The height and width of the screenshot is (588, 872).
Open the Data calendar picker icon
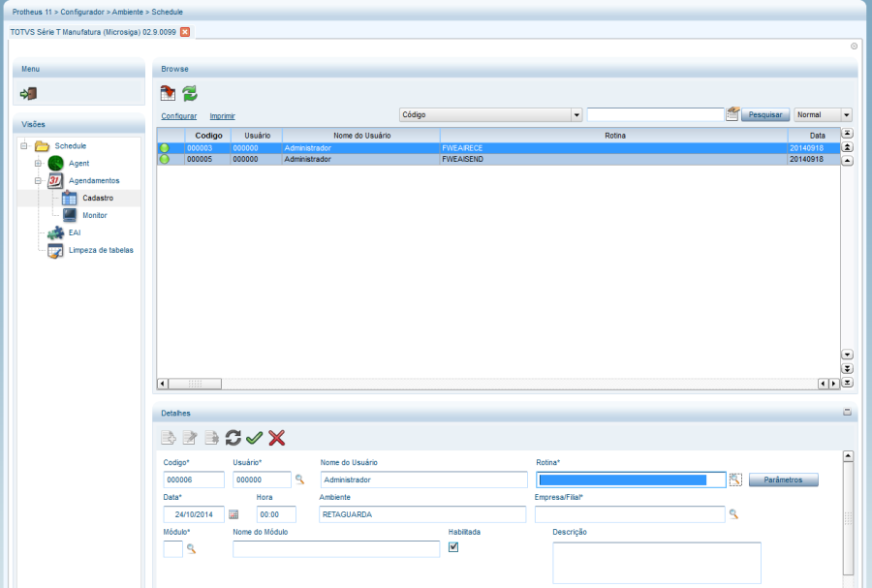pos(234,514)
